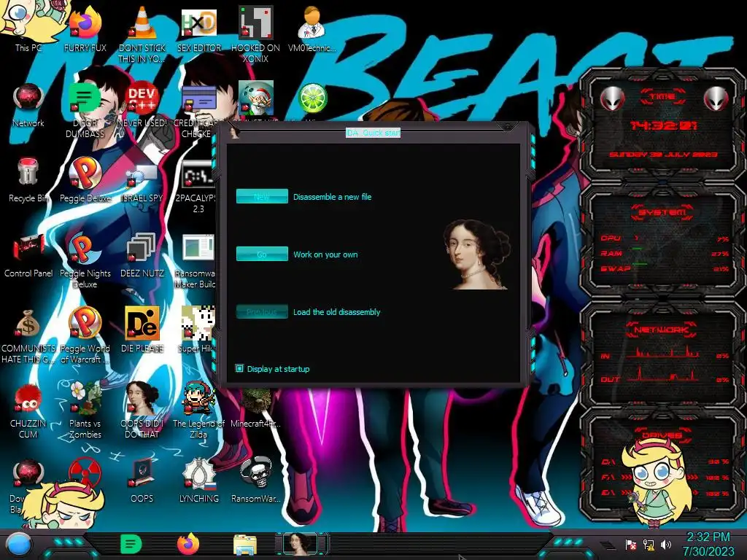Select the FURRY FUX Firefox desktop shortcut
The height and width of the screenshot is (560, 747).
pyautogui.click(x=85, y=28)
